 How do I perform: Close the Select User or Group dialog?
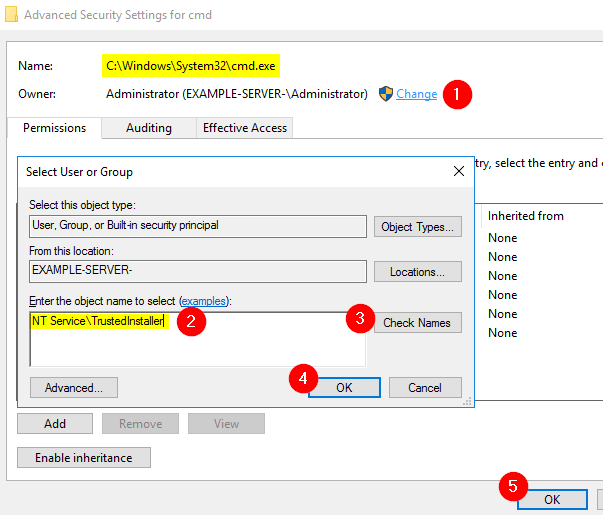459,171
